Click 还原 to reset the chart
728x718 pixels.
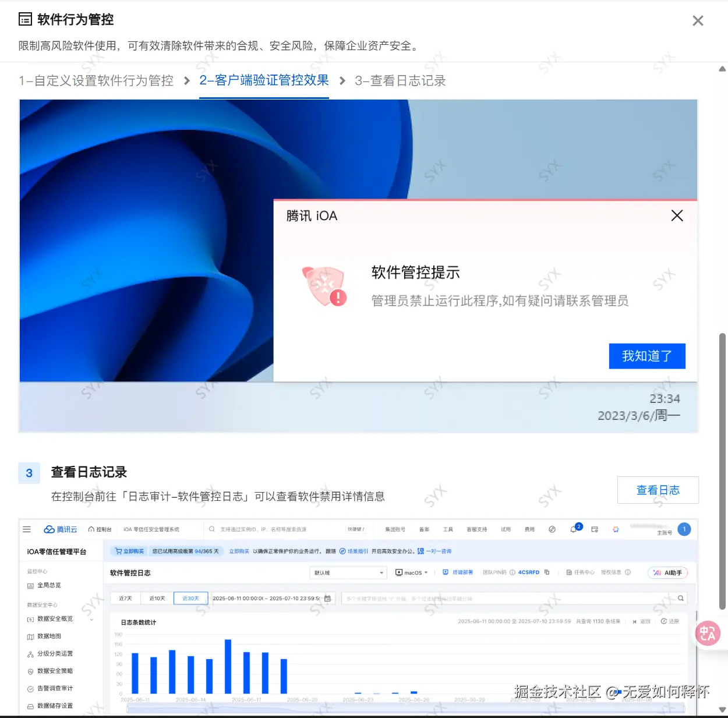(670, 621)
